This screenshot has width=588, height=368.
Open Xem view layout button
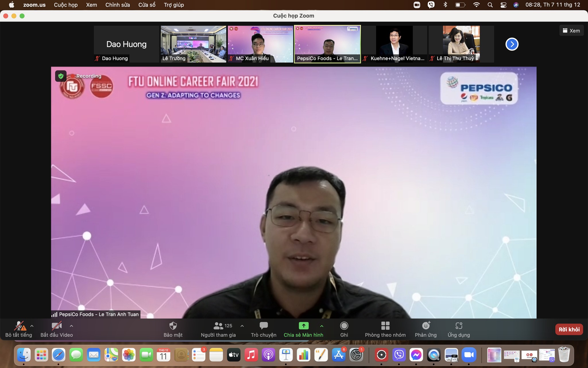point(571,31)
